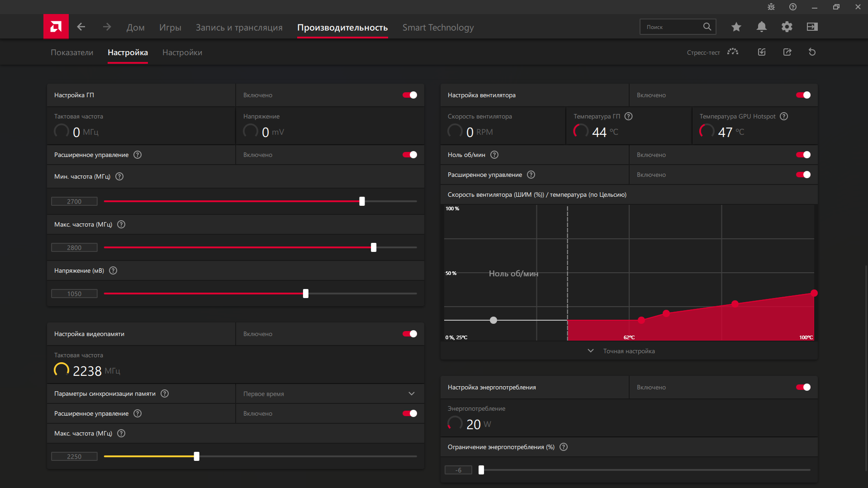The image size is (868, 488).
Task: Click the bug report icon in title bar
Action: [771, 7]
